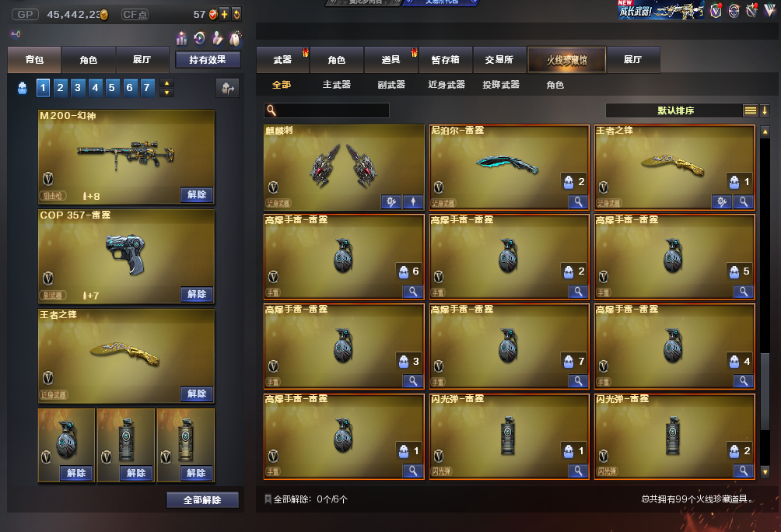Filter by 近身武器 category
Image resolution: width=781 pixels, height=532 pixels.
pyautogui.click(x=447, y=85)
